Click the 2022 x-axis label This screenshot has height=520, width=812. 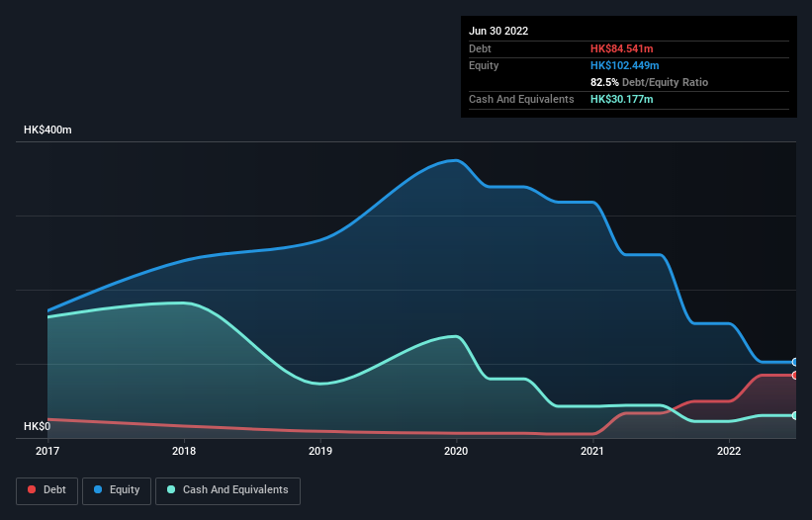tap(729, 451)
